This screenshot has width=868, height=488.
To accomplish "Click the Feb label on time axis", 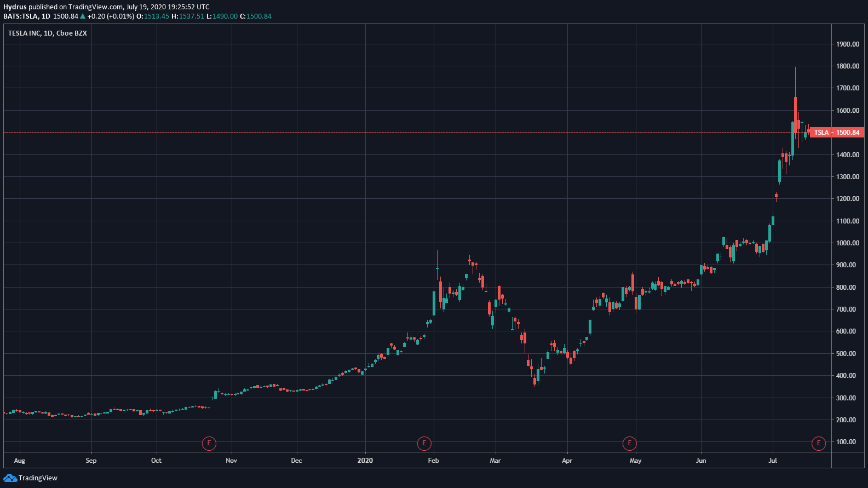I will click(x=433, y=461).
